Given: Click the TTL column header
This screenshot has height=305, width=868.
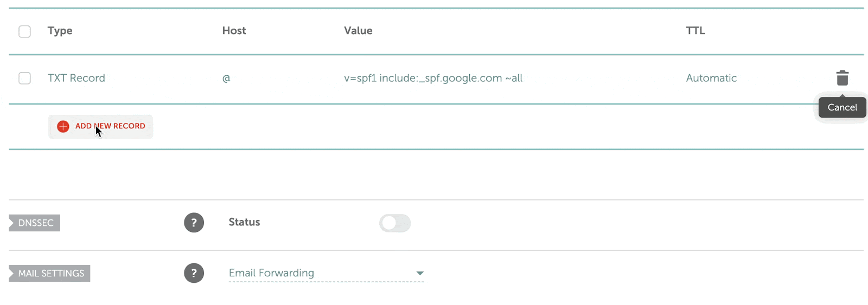Looking at the screenshot, I should pyautogui.click(x=695, y=31).
